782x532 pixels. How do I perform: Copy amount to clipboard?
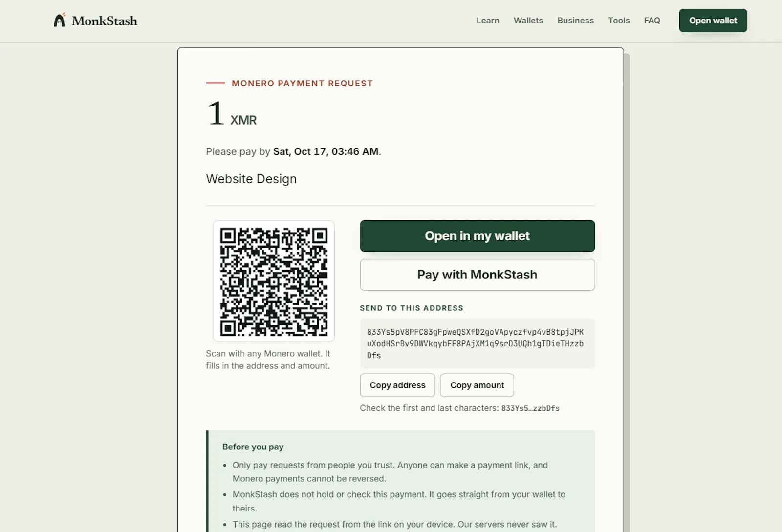coord(477,385)
